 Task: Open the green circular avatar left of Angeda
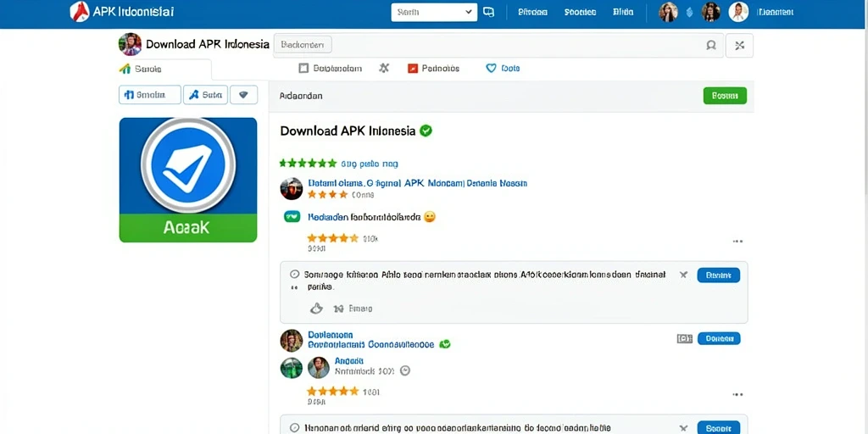(292, 368)
